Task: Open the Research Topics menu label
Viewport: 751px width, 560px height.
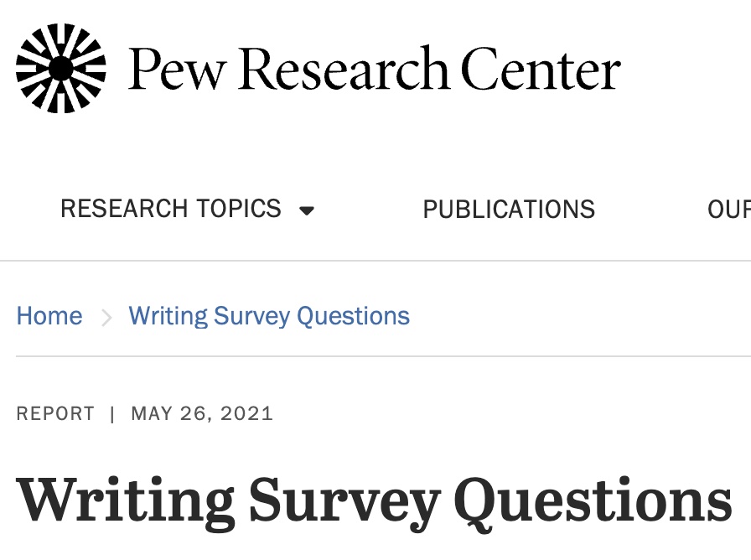Action: tap(170, 209)
